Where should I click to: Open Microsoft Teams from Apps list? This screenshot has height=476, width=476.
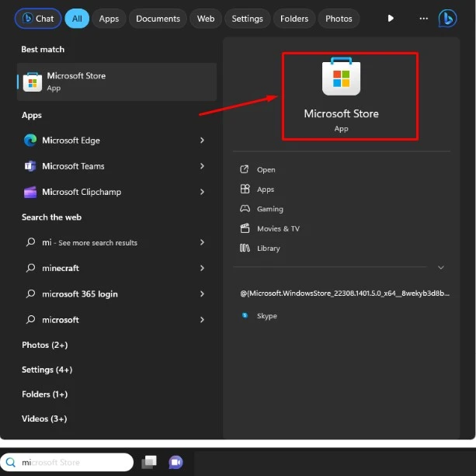(73, 166)
